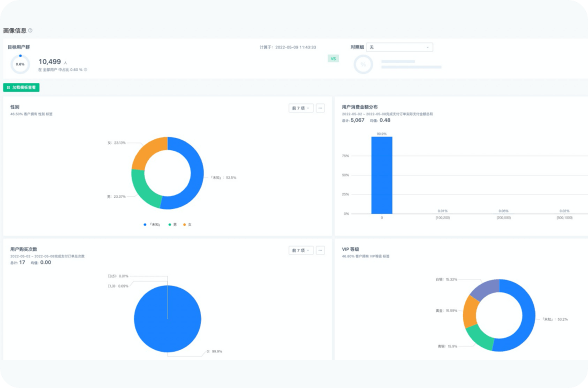Open more options menu on purchase count card
Viewport: 588px width, 388px height.
click(320, 250)
